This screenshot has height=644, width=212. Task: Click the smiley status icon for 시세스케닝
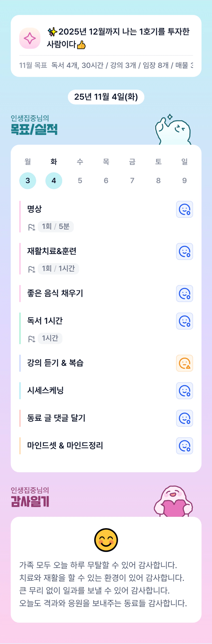pos(184,391)
